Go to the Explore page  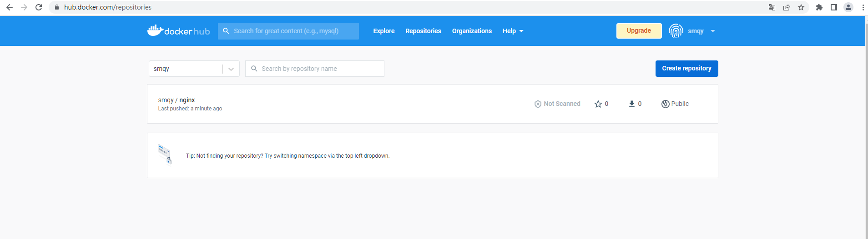click(384, 31)
